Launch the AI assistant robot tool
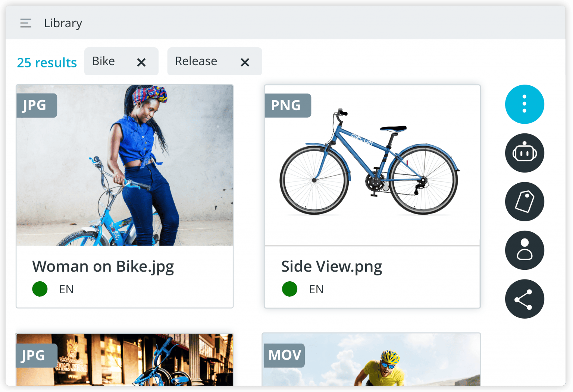The image size is (573, 392). point(525,153)
